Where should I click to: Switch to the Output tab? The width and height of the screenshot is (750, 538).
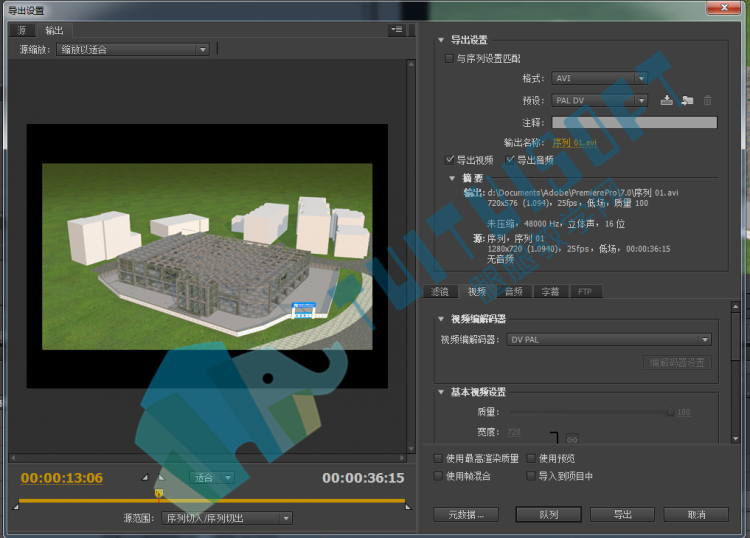point(54,31)
